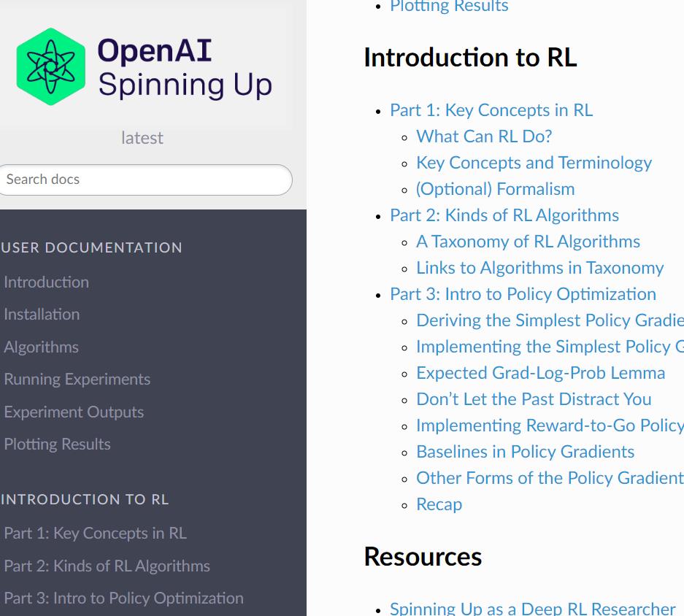
Task: Open A Taxonomy of RL Algorithms link
Action: pos(528,242)
